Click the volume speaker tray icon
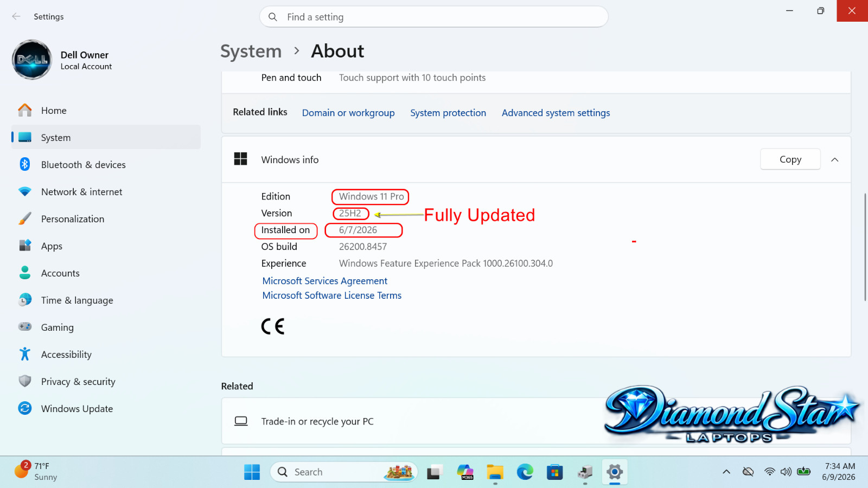The image size is (868, 488). (x=786, y=472)
